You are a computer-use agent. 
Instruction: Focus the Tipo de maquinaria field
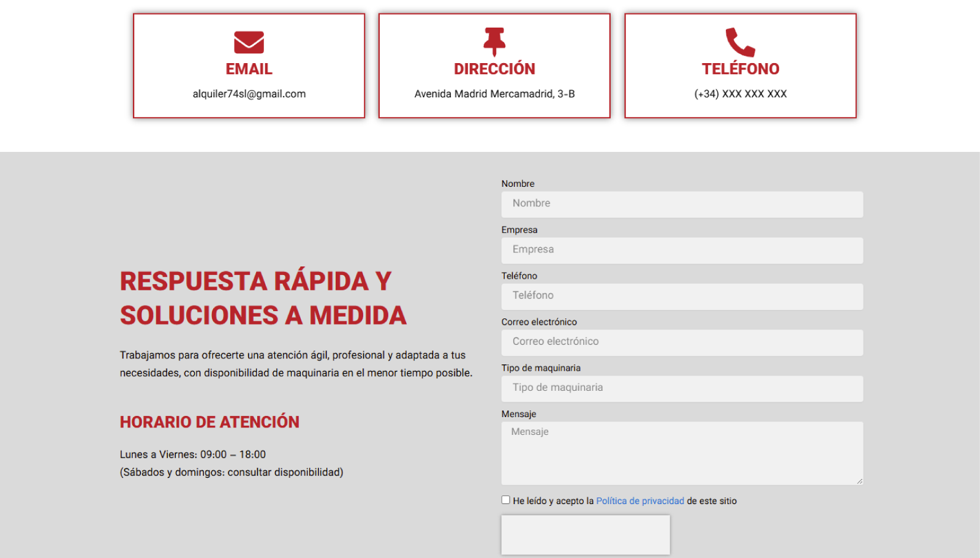point(682,388)
